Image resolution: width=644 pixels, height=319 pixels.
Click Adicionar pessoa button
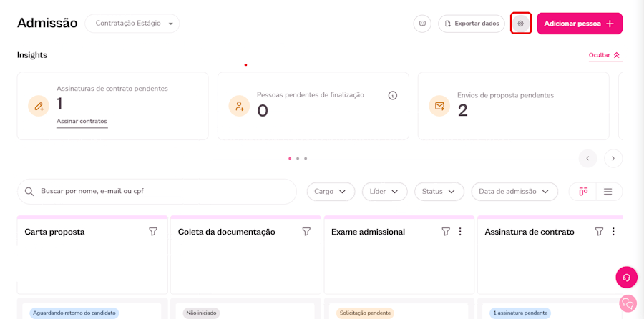(x=580, y=24)
